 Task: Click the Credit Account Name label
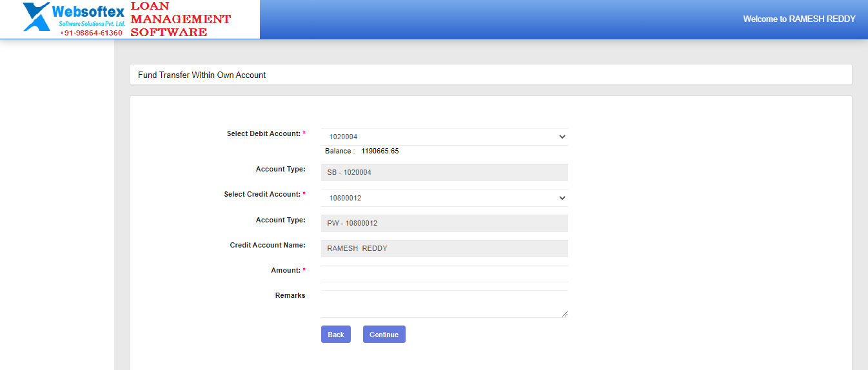click(x=268, y=245)
